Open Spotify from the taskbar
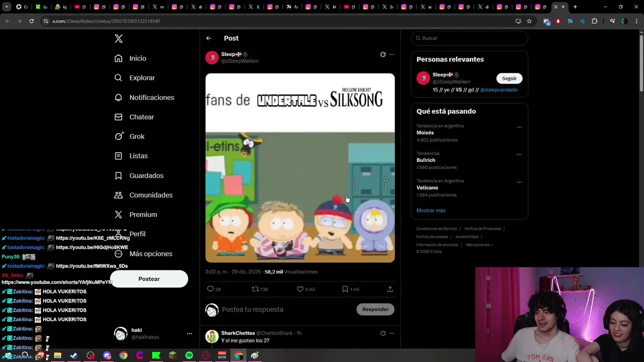This screenshot has width=644, height=362. pos(189,355)
